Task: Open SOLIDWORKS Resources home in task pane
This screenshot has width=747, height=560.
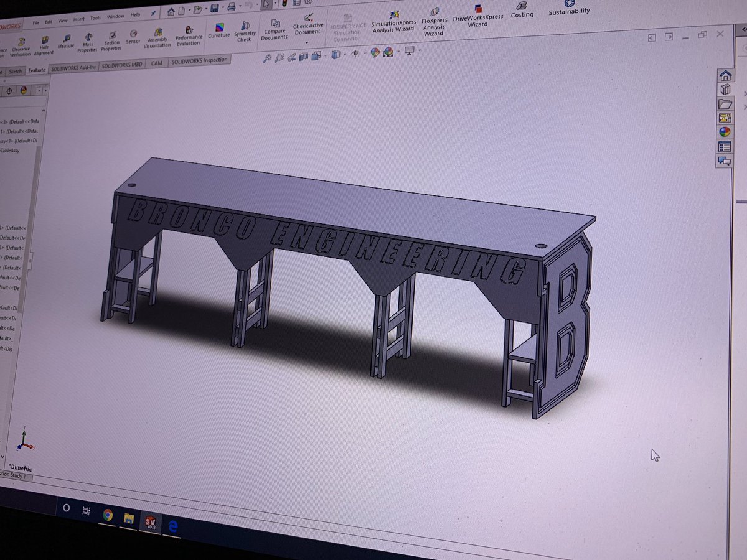Action: pyautogui.click(x=725, y=76)
